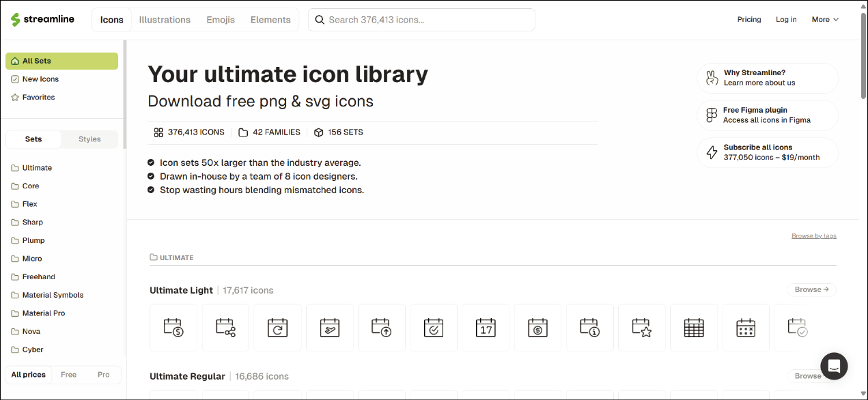
Task: Open the Emojis tab
Action: (221, 20)
